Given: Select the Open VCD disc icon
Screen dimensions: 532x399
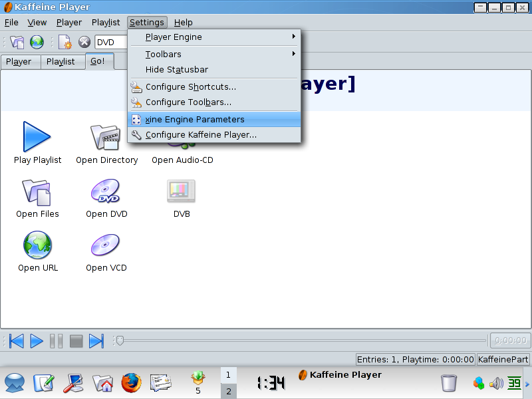Looking at the screenshot, I should (106, 245).
